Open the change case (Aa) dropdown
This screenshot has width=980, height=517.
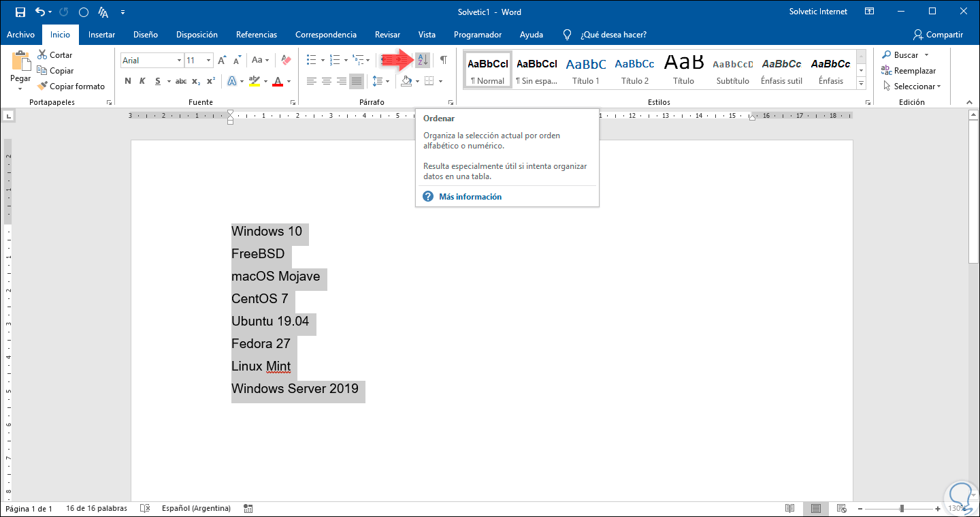click(x=260, y=61)
